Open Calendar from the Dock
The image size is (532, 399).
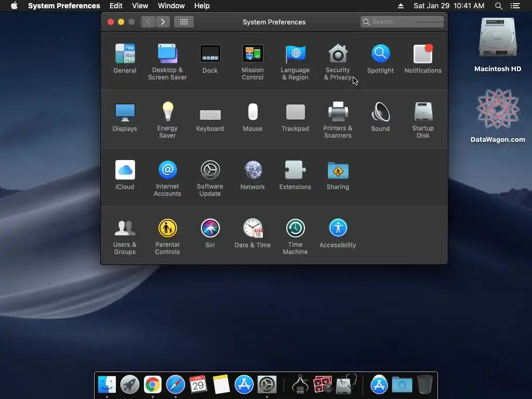click(x=198, y=384)
